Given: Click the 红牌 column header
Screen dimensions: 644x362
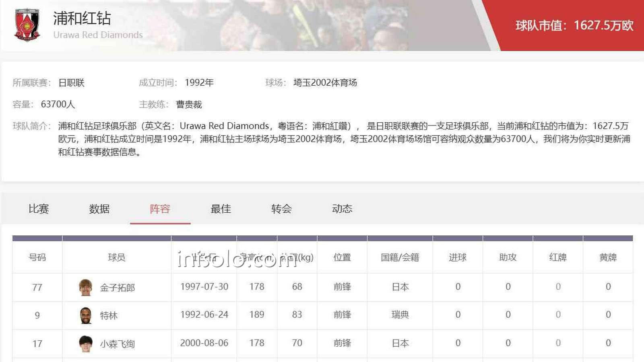Looking at the screenshot, I should (x=558, y=257).
